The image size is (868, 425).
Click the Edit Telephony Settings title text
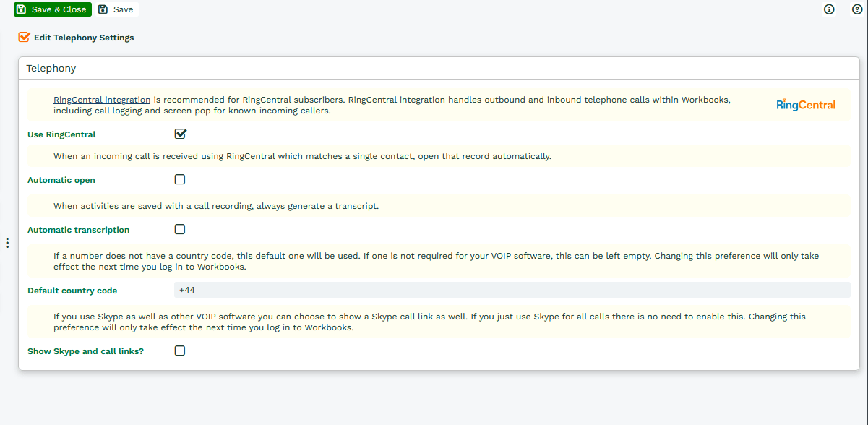coord(84,38)
